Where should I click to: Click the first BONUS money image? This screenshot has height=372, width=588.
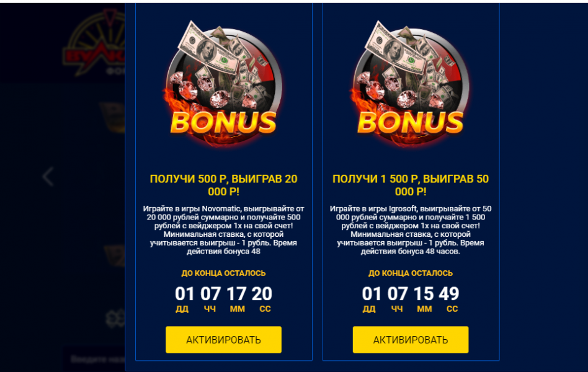[x=223, y=82]
